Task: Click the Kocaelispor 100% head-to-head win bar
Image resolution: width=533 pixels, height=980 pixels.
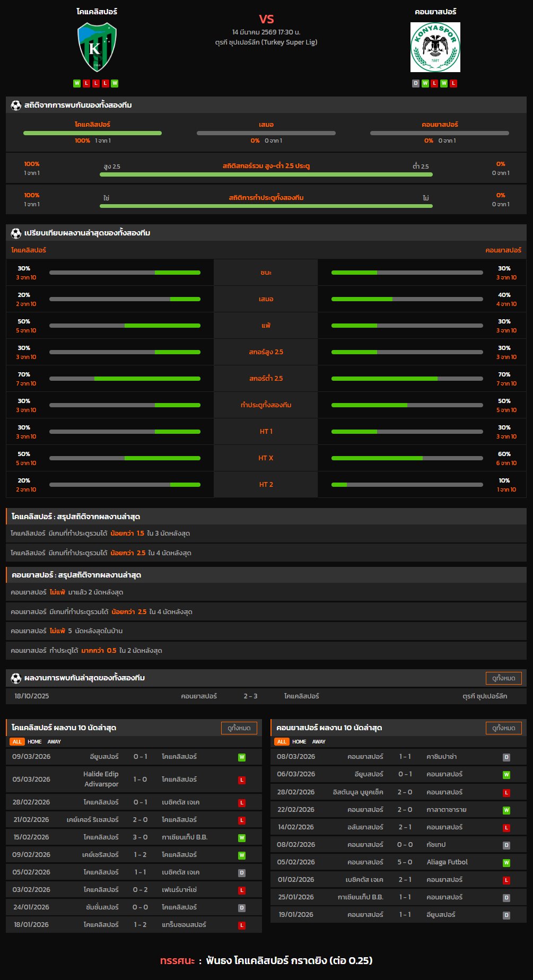Action: click(92, 133)
